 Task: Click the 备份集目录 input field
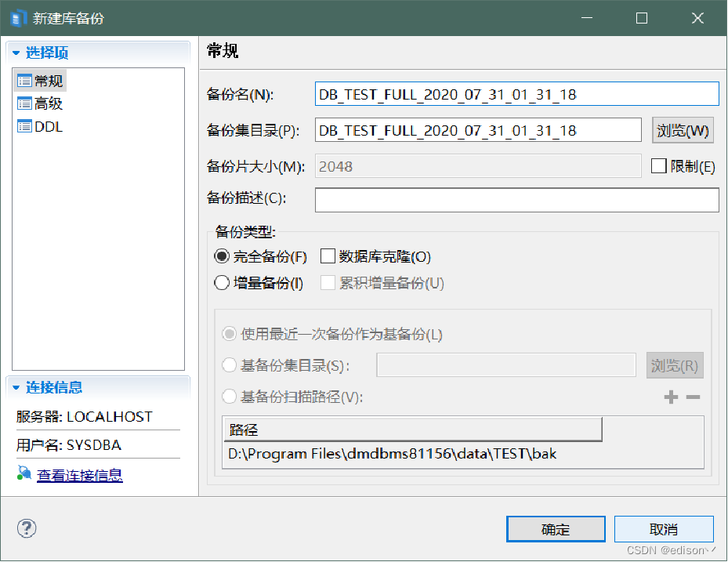point(478,130)
